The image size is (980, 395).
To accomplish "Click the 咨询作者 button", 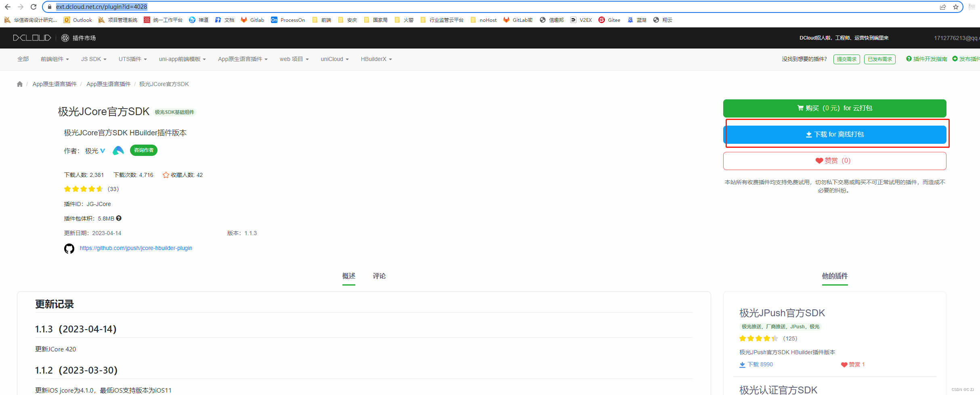I will [144, 150].
